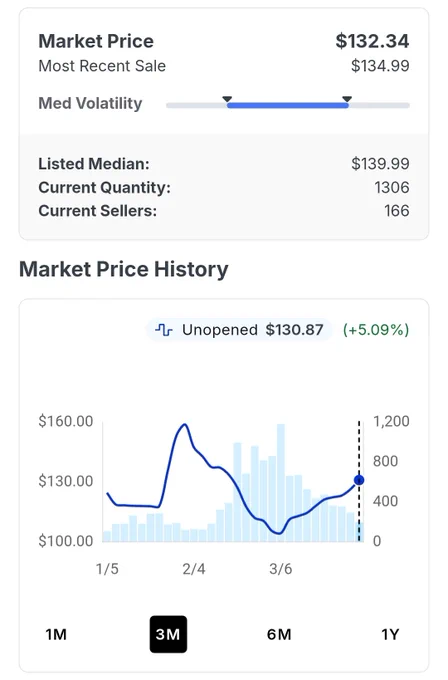
Task: Click the price line lowest dip near 3/6
Action: pyautogui.click(x=278, y=533)
